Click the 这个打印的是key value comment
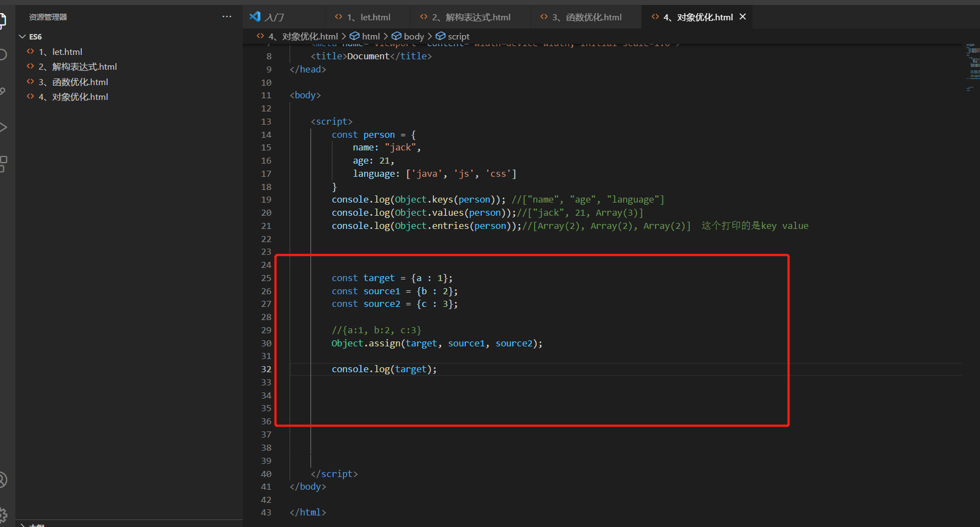This screenshot has height=527, width=980. (x=755, y=226)
